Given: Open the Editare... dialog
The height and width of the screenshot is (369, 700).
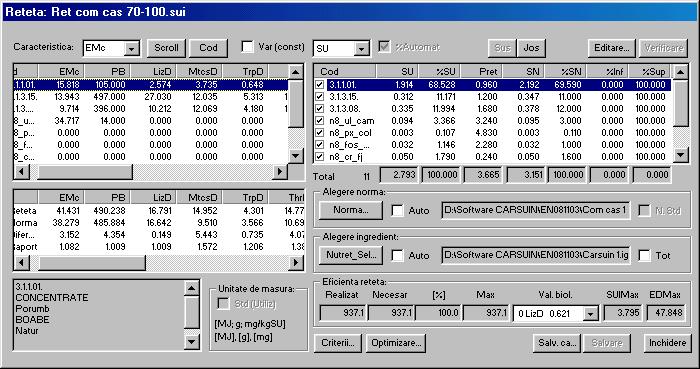Looking at the screenshot, I should tap(612, 48).
